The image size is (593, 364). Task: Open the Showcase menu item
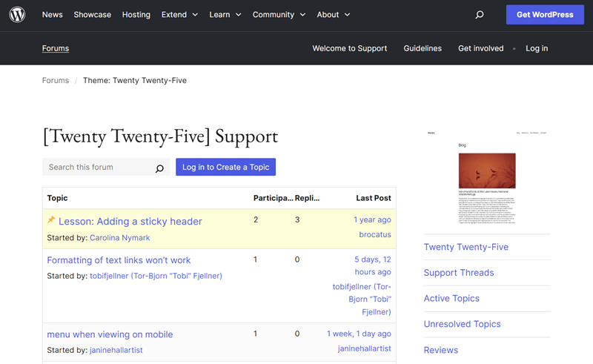coord(92,15)
